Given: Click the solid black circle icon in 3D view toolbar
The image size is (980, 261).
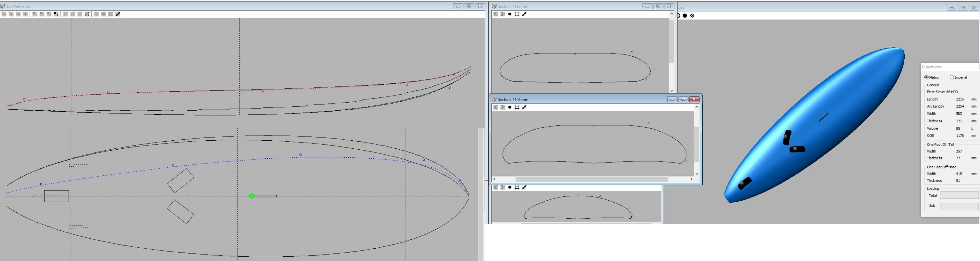Looking at the screenshot, I should tap(685, 16).
